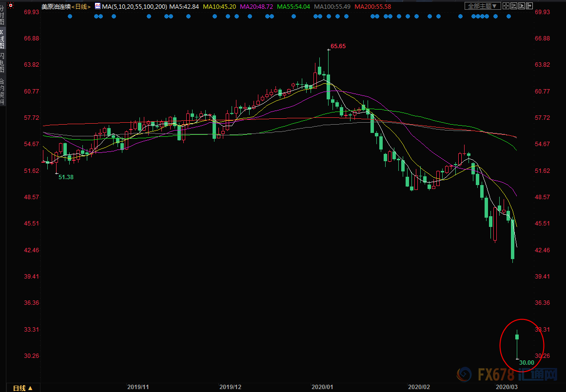Open the 合约资料 tab
The image size is (566, 392).
point(2,92)
